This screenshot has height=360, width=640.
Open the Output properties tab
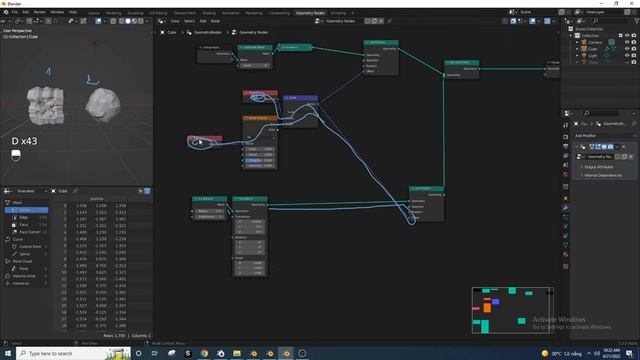(x=565, y=147)
